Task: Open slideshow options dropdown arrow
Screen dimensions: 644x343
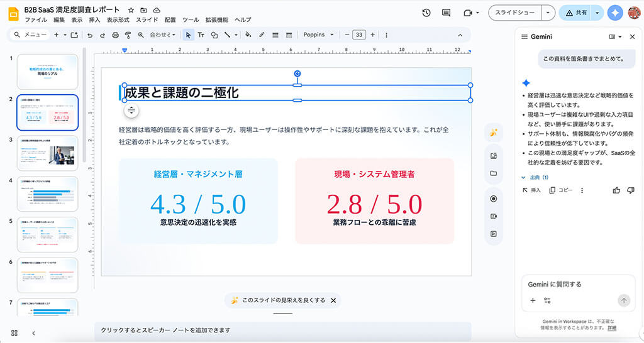Action: [x=548, y=13]
